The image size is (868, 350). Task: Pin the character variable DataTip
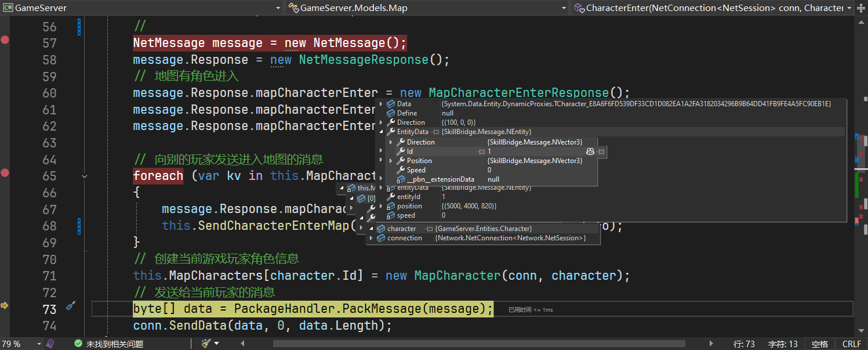point(428,229)
